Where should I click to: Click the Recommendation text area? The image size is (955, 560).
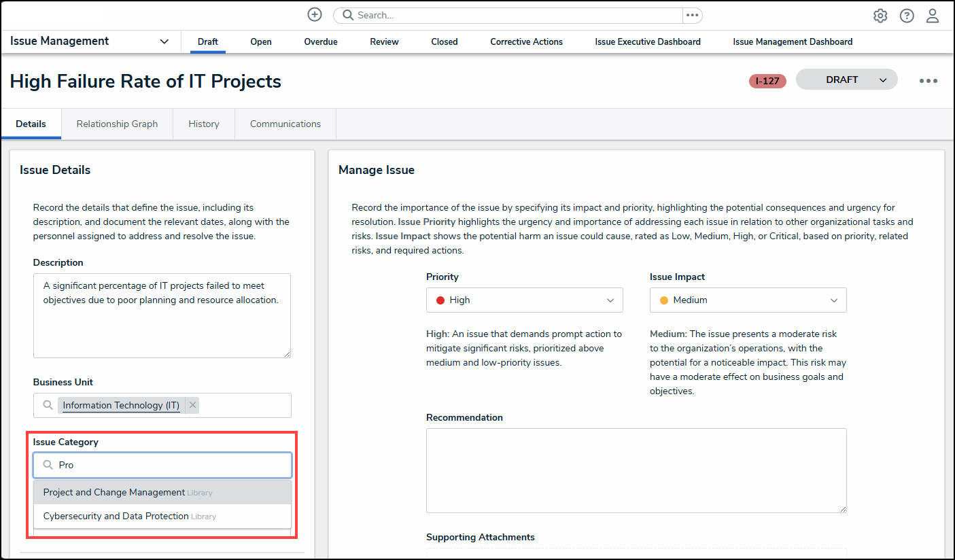(x=636, y=470)
